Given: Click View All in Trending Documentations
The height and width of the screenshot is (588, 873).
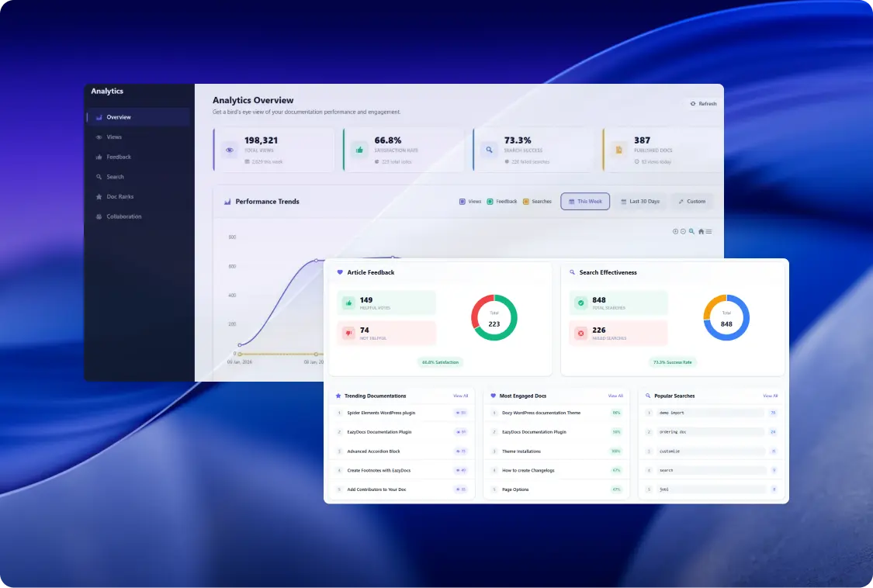Looking at the screenshot, I should click(x=460, y=396).
